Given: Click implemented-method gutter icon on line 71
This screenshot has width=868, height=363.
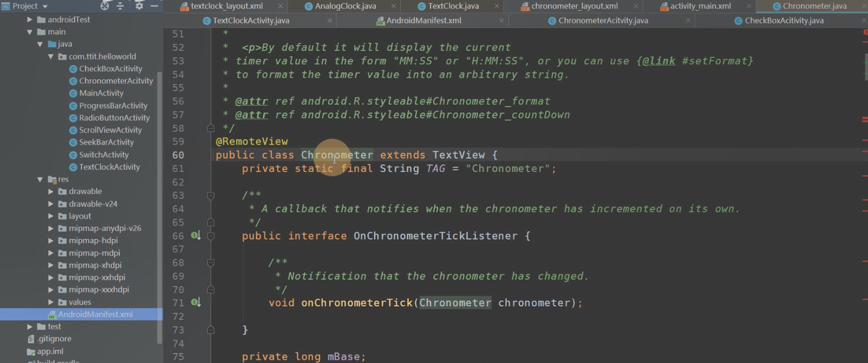Looking at the screenshot, I should click(195, 303).
